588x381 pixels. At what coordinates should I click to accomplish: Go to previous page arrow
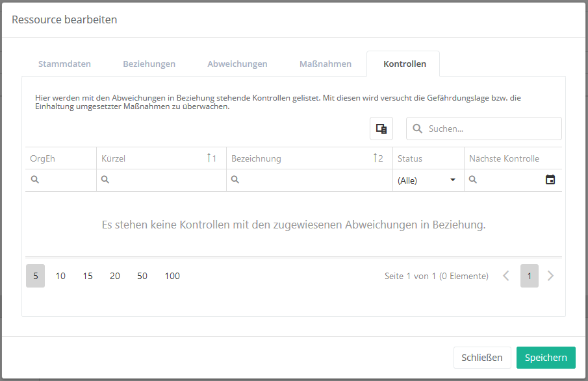(x=506, y=276)
